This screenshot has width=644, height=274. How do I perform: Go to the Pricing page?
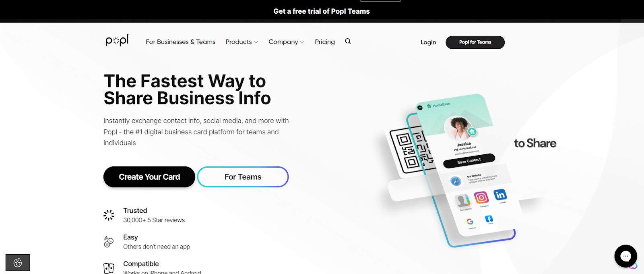coord(325,42)
